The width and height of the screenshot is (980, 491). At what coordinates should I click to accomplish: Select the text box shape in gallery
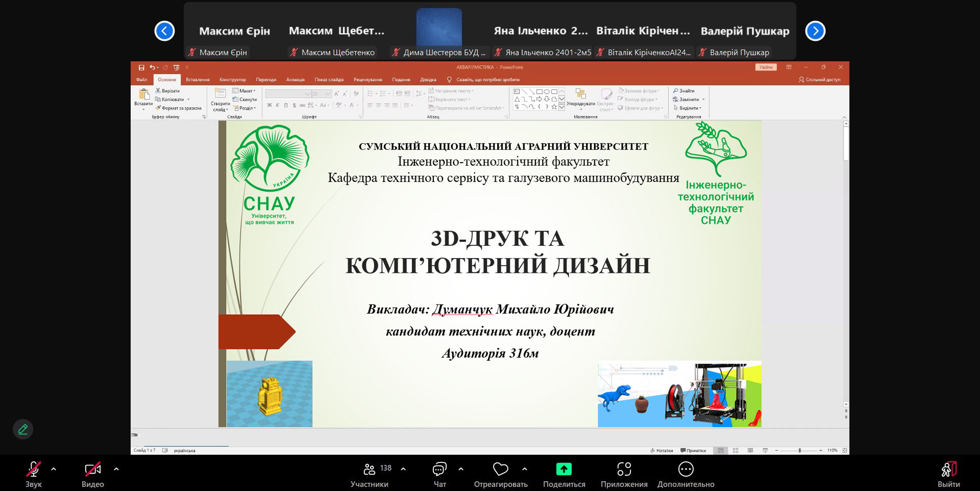click(x=517, y=91)
